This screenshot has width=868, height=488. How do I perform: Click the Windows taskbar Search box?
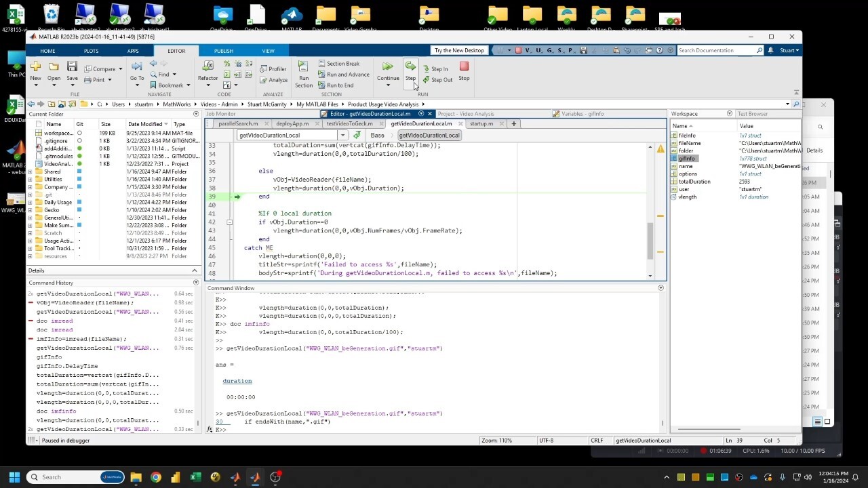click(x=75, y=477)
